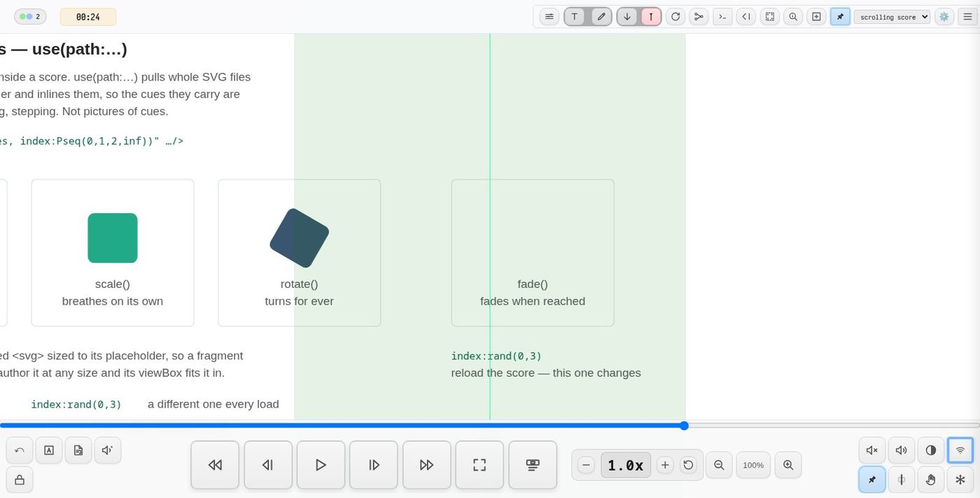Click the 'breathes on its own' caption

pos(113,301)
